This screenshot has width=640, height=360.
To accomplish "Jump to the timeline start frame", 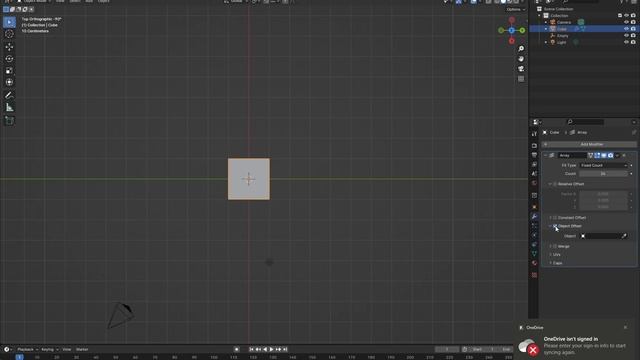I will pyautogui.click(x=251, y=349).
